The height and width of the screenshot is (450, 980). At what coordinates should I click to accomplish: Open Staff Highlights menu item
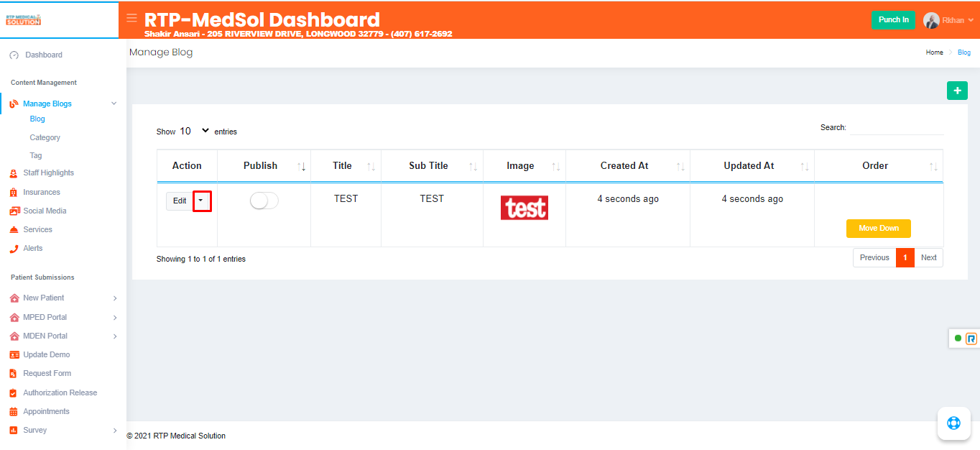point(48,173)
